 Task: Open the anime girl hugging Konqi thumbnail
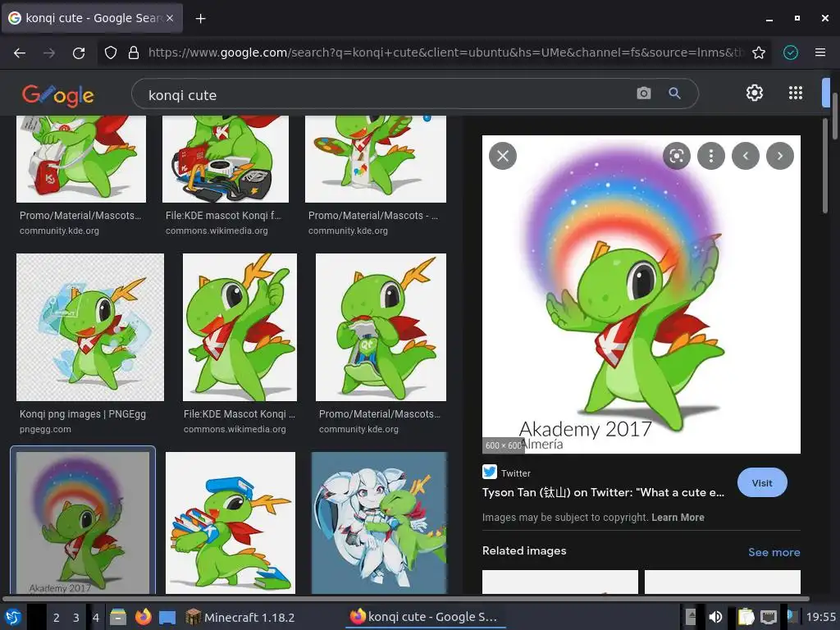point(379,523)
